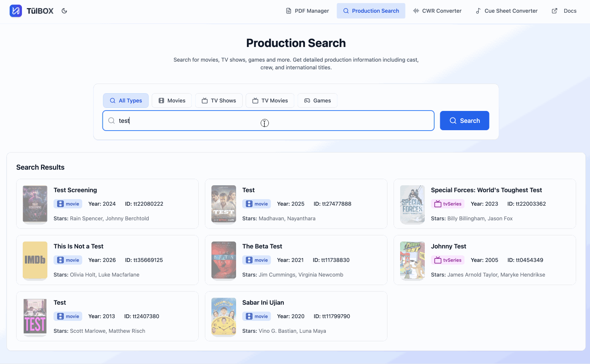Screen dimensions: 590x364
Task: Click the Cue Sheet Converter music note icon
Action: [x=478, y=11]
